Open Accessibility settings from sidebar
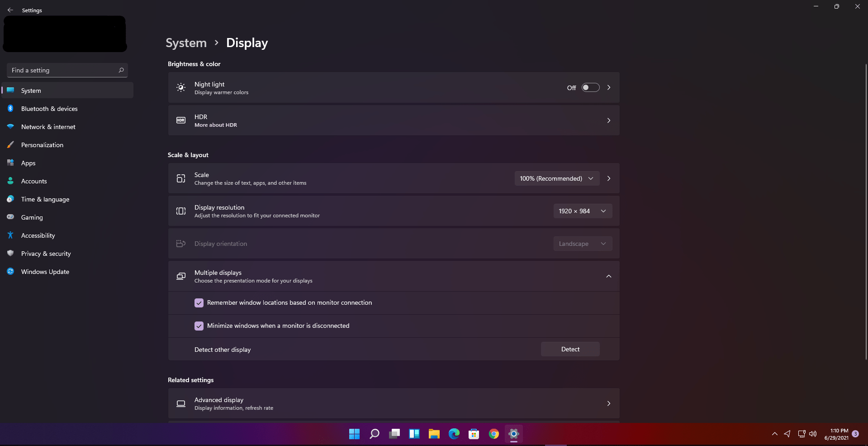Viewport: 868px width, 446px height. pos(38,235)
